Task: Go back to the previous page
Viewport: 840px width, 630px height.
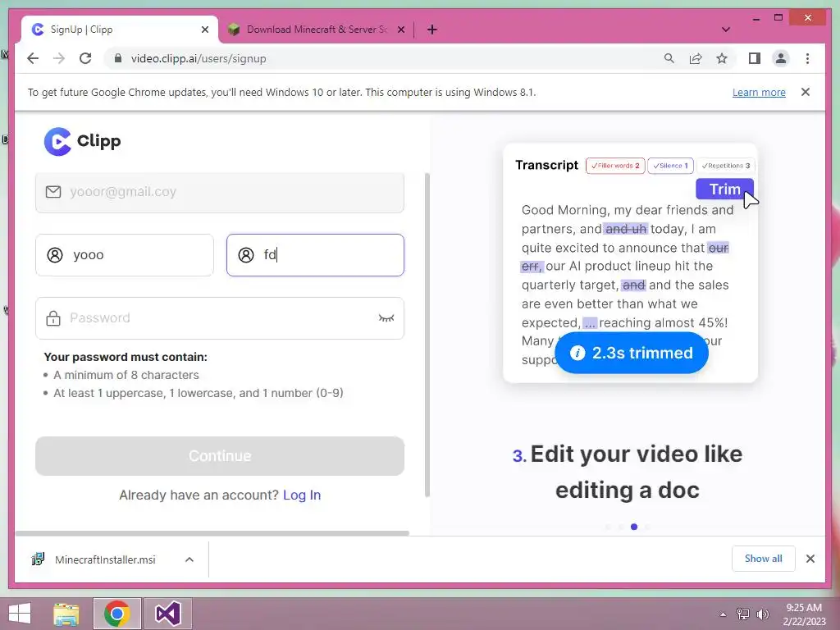Action: (33, 58)
